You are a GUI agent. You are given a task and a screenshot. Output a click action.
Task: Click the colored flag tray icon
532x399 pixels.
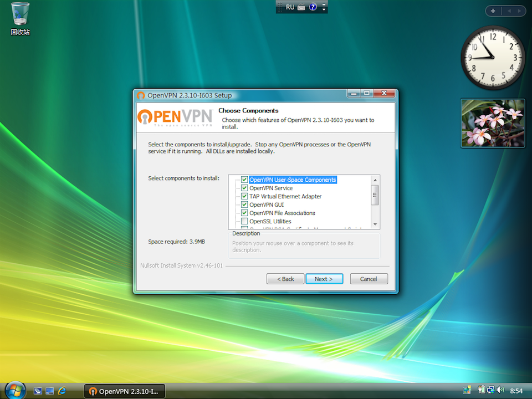467,390
